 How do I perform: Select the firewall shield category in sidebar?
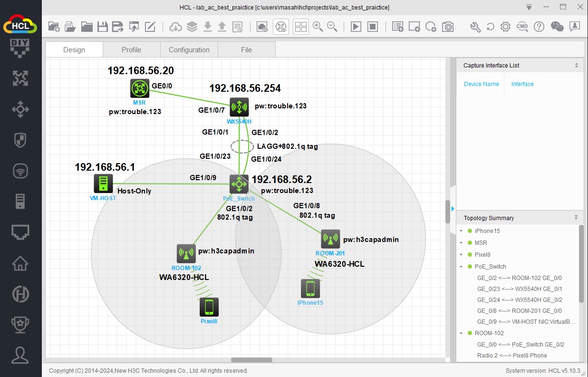tap(20, 140)
